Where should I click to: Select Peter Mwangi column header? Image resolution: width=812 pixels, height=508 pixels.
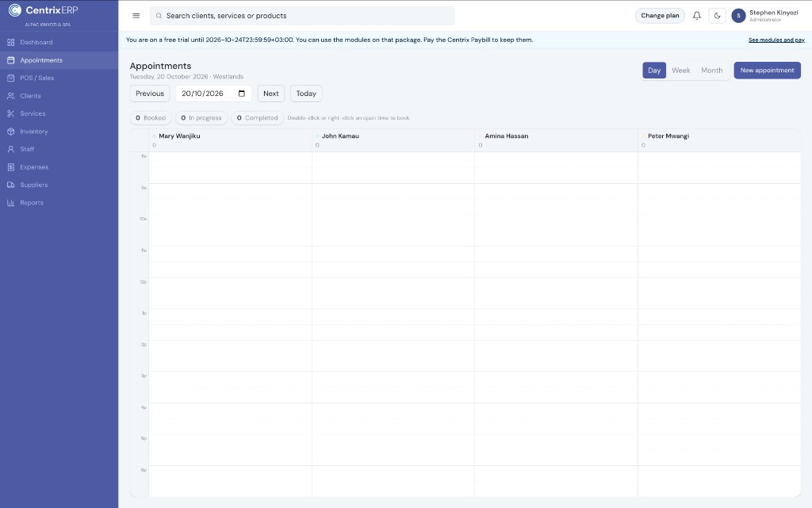(x=719, y=140)
